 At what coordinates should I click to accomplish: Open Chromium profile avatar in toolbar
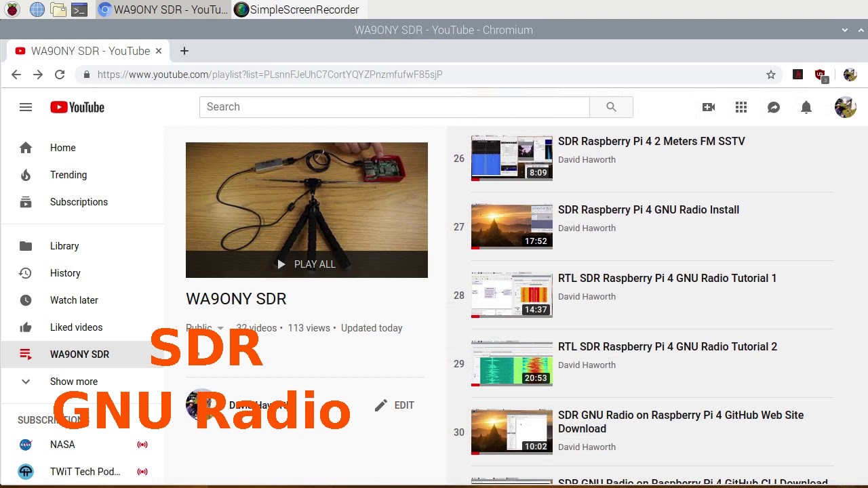[x=850, y=75]
